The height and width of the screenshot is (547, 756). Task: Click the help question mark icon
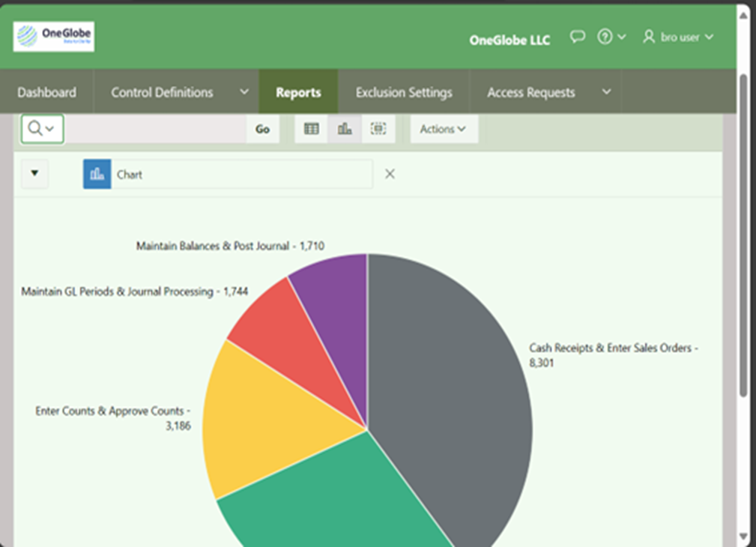pyautogui.click(x=604, y=37)
